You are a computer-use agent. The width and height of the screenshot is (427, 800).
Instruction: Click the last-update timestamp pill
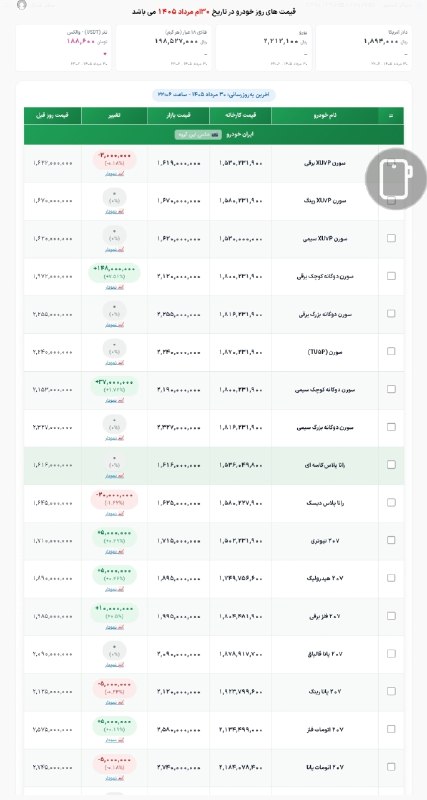click(214, 95)
